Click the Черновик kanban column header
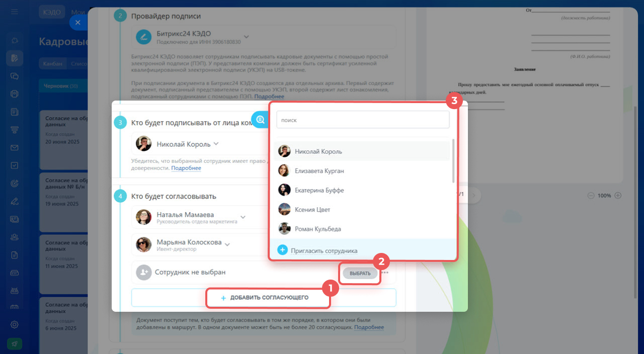644x354 pixels. pyautogui.click(x=63, y=86)
